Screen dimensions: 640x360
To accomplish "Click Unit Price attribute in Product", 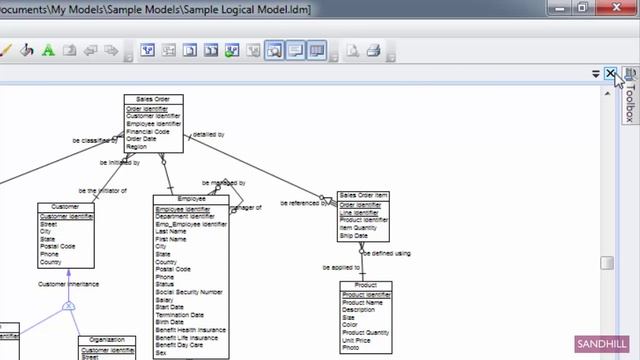I will 356,340.
